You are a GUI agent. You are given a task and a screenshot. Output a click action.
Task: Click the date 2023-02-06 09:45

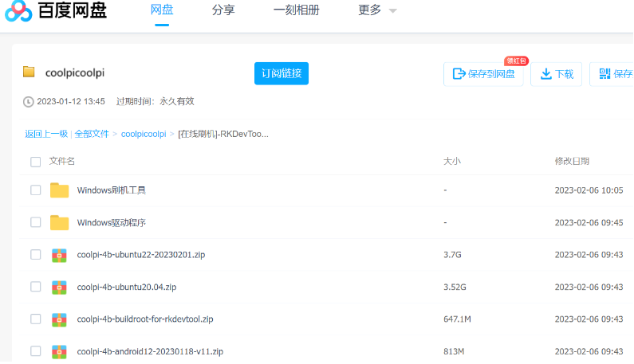589,222
